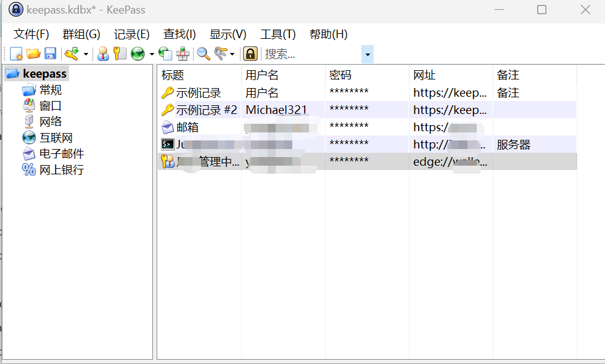The image size is (605, 364).
Task: Focus the 搜索 quick search box
Action: (312, 54)
